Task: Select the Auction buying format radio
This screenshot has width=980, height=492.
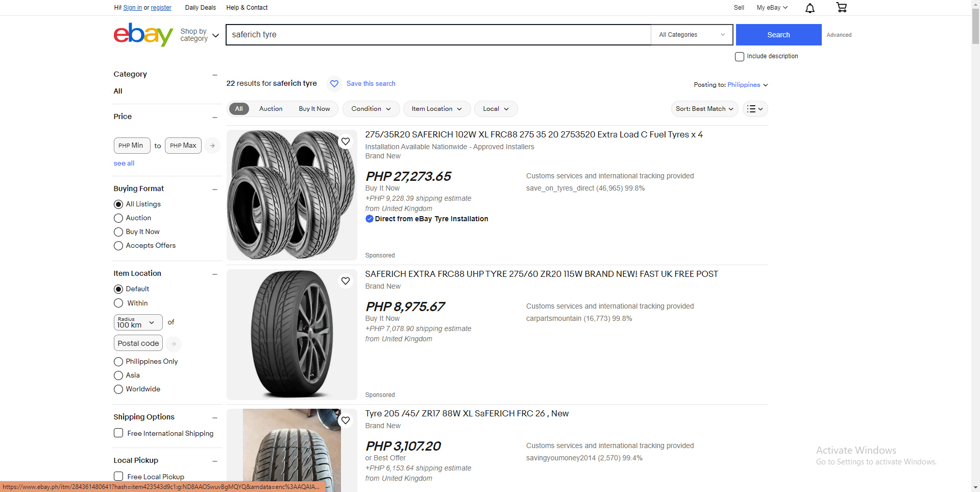Action: click(x=118, y=218)
